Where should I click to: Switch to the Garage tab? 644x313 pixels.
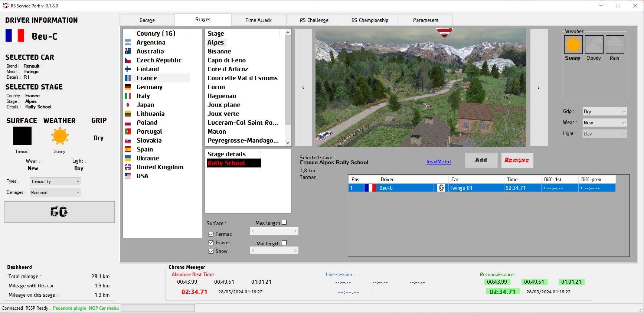pos(147,20)
